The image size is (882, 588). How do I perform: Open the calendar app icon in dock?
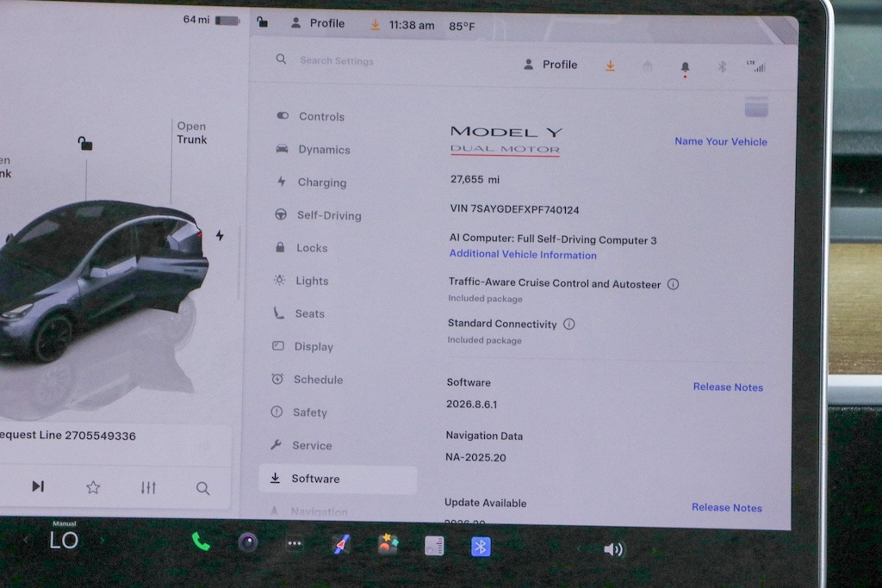[434, 546]
